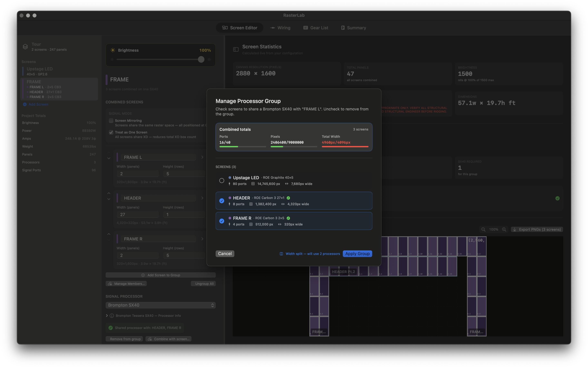Click the Tour project layers icon

[x=25, y=47]
